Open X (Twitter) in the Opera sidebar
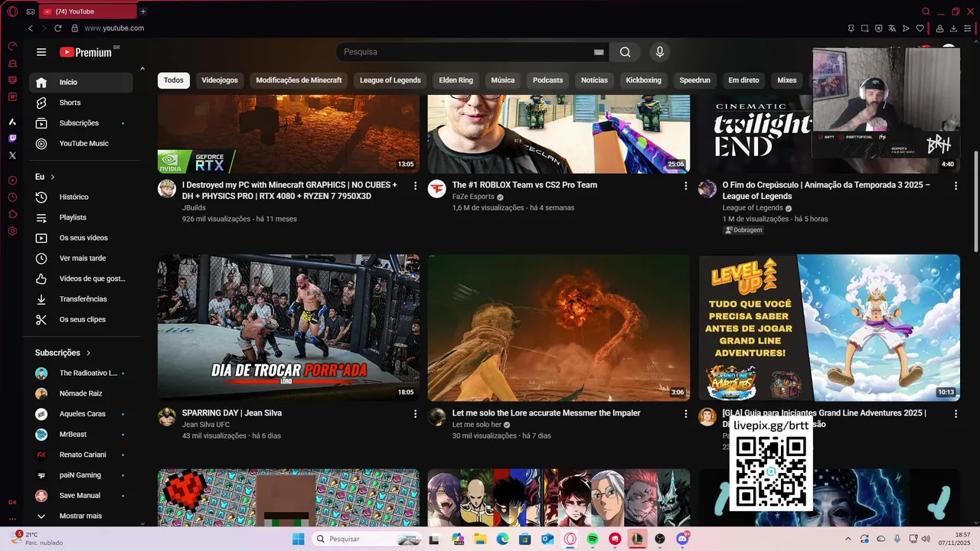 pyautogui.click(x=12, y=155)
